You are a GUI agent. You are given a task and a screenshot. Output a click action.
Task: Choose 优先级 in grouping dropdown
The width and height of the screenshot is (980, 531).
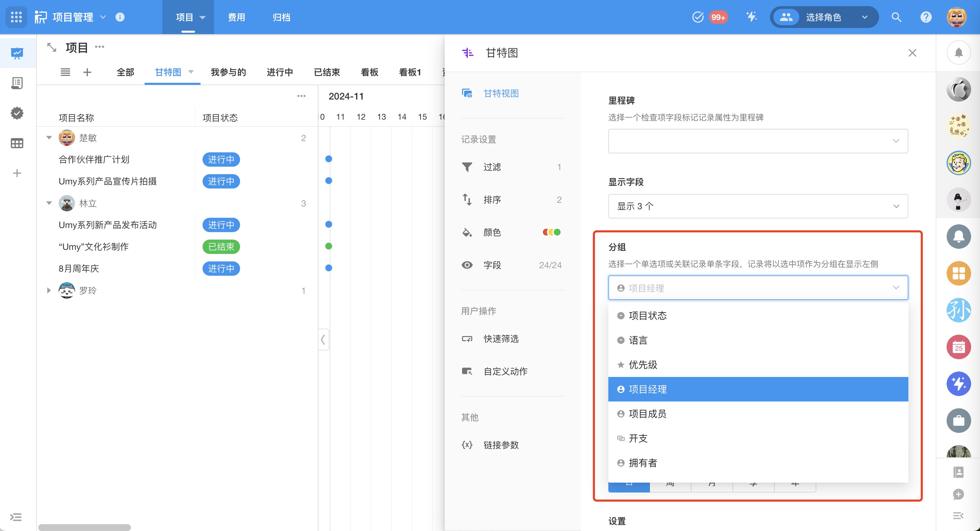point(758,364)
